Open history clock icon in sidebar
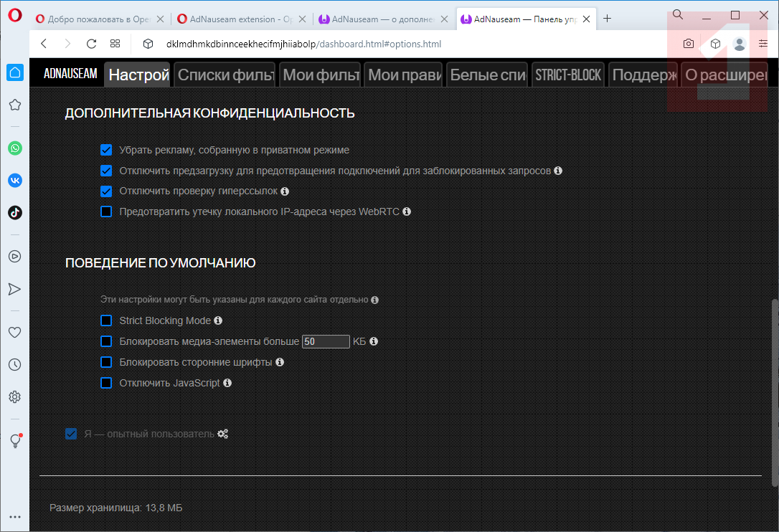 tap(15, 365)
